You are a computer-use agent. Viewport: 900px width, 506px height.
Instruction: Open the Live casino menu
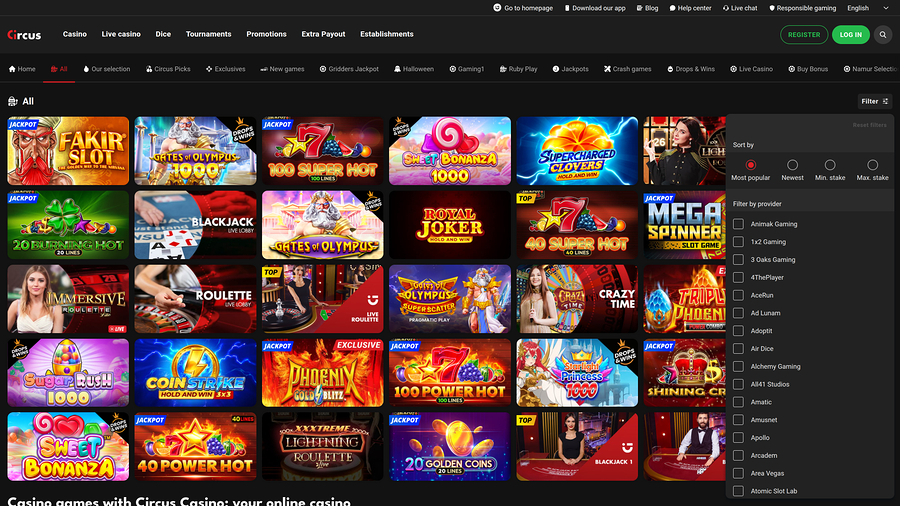[121, 34]
